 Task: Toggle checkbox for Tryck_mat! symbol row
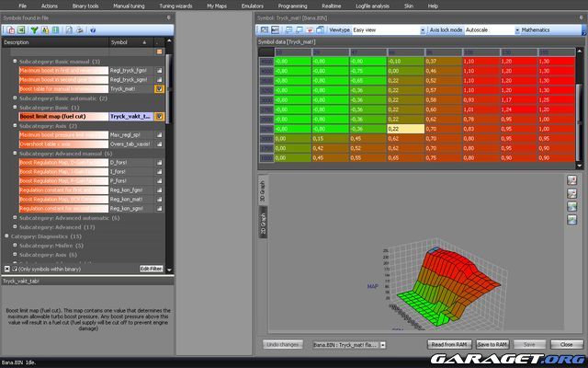pos(159,89)
